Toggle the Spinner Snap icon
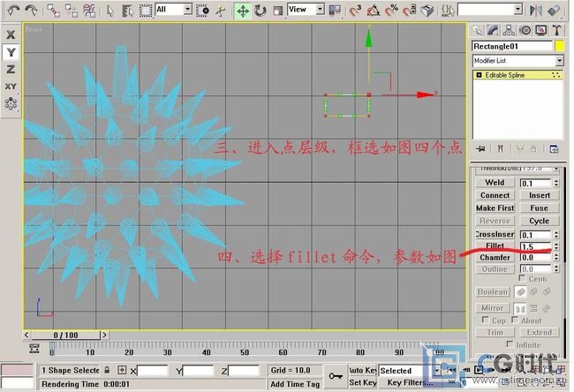 coord(410,11)
